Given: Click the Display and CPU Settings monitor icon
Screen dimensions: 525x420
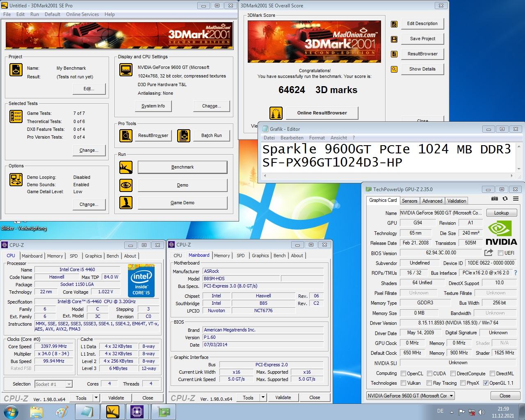Looking at the screenshot, I should click(x=126, y=70).
